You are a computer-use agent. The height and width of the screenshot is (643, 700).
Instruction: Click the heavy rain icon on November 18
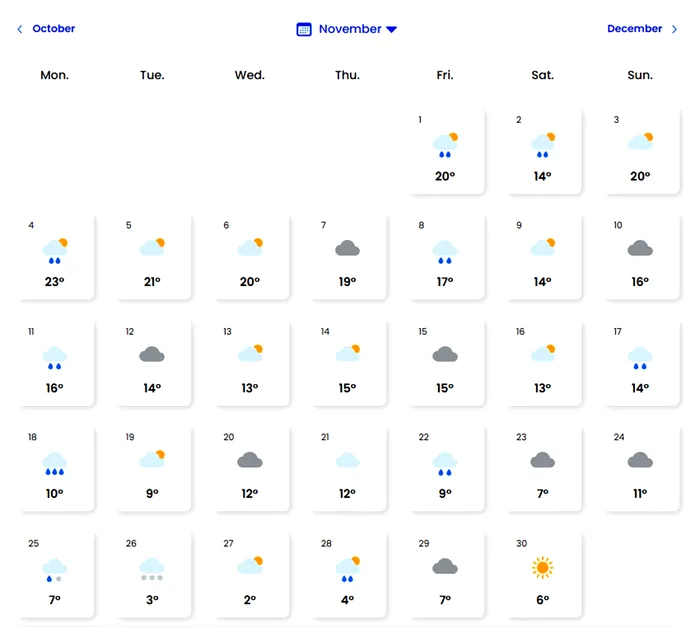coord(54,463)
